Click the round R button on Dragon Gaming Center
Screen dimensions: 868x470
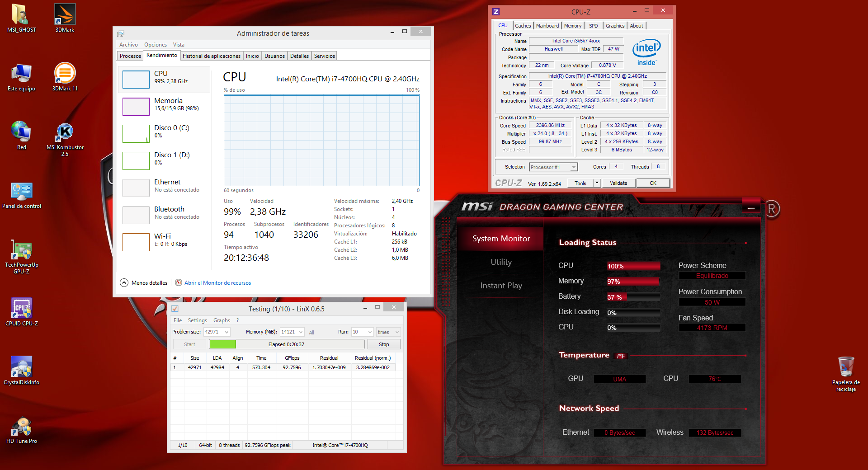[772, 209]
